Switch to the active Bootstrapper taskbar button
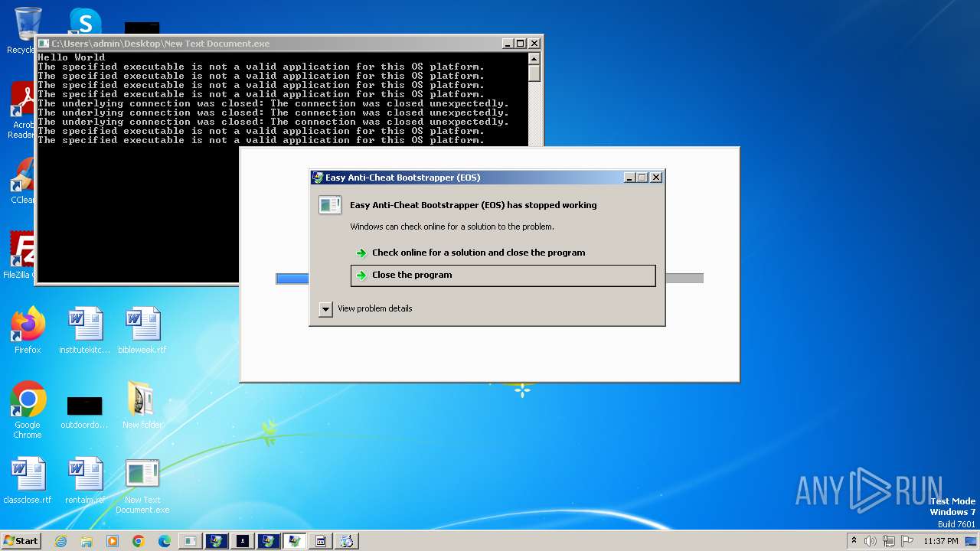980x551 pixels. (x=294, y=541)
